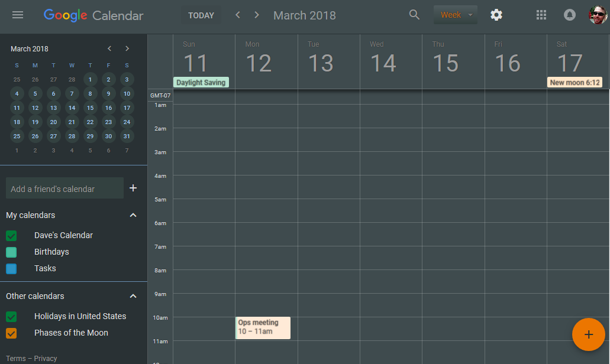Add a friend's calendar via plus icon
The height and width of the screenshot is (364, 610).
click(133, 188)
